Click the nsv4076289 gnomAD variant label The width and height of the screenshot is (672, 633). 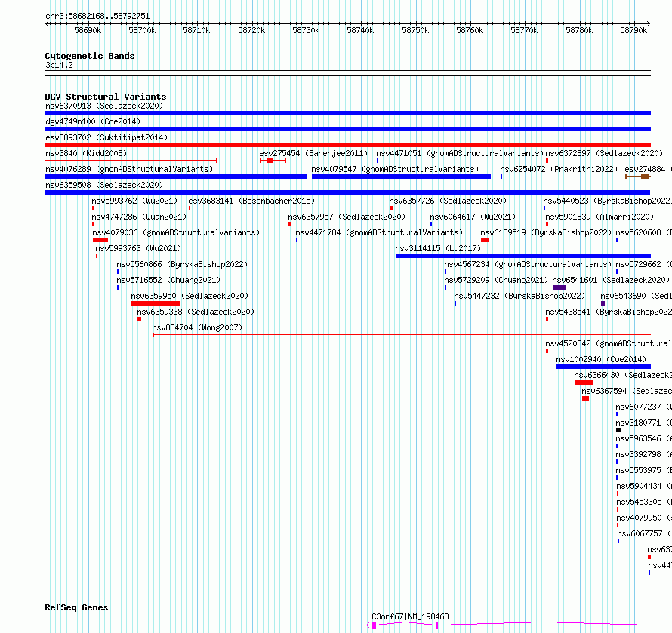(x=129, y=169)
